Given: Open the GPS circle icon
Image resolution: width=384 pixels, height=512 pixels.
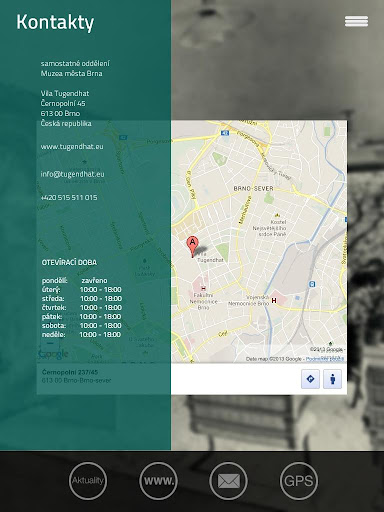Looking at the screenshot, I should click(299, 481).
